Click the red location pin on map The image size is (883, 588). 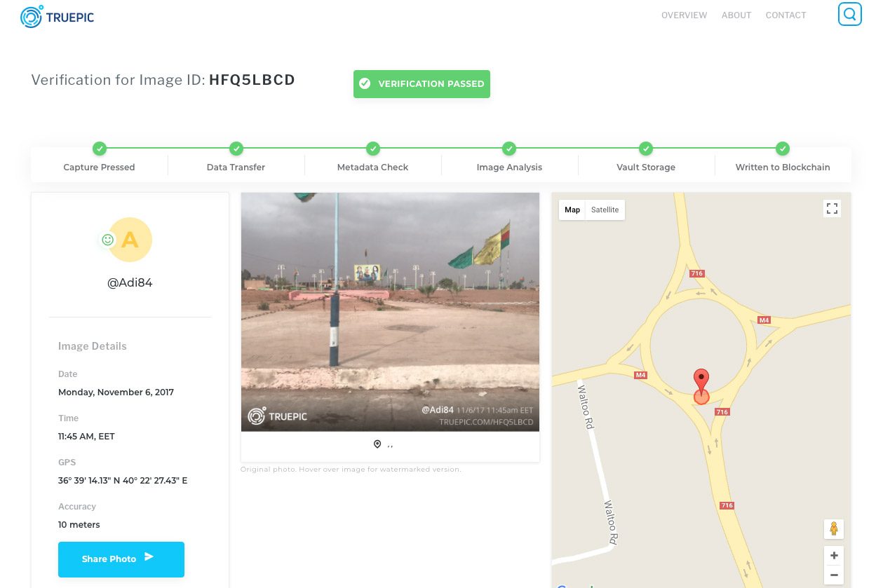coord(701,382)
